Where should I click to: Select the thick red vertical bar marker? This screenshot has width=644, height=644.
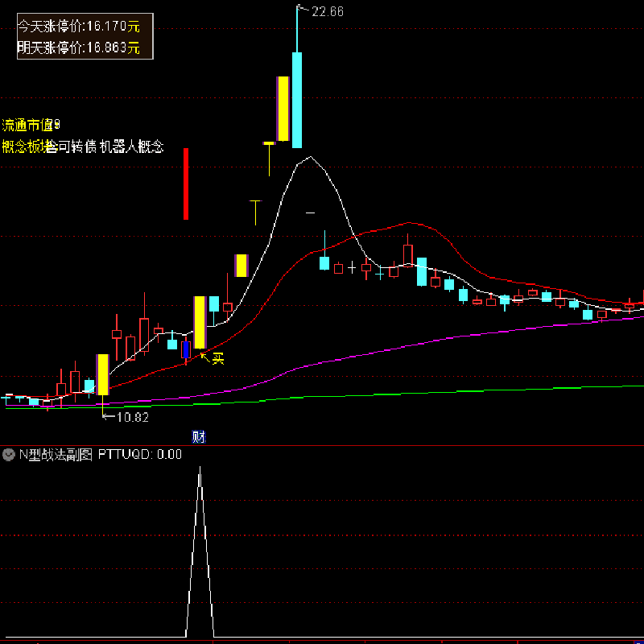[x=186, y=184]
